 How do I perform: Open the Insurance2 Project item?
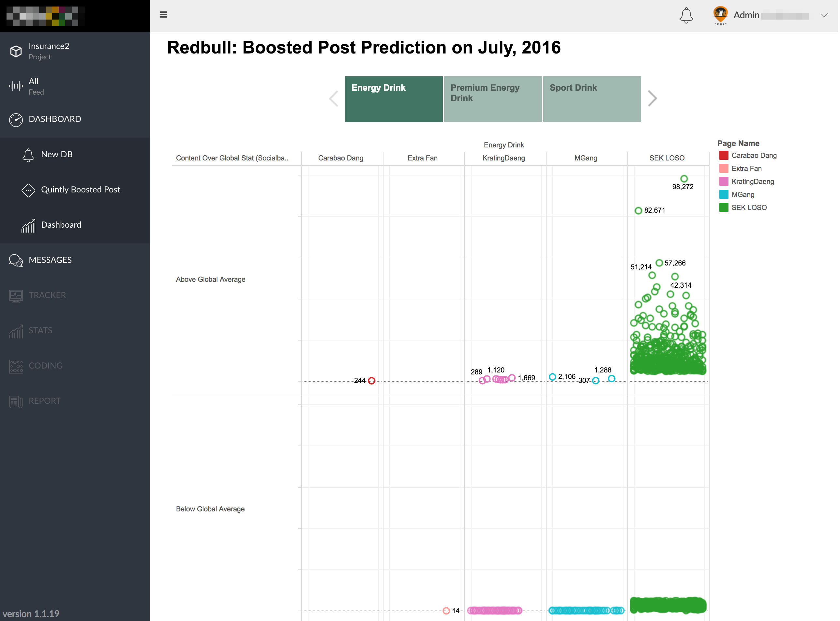pos(75,51)
